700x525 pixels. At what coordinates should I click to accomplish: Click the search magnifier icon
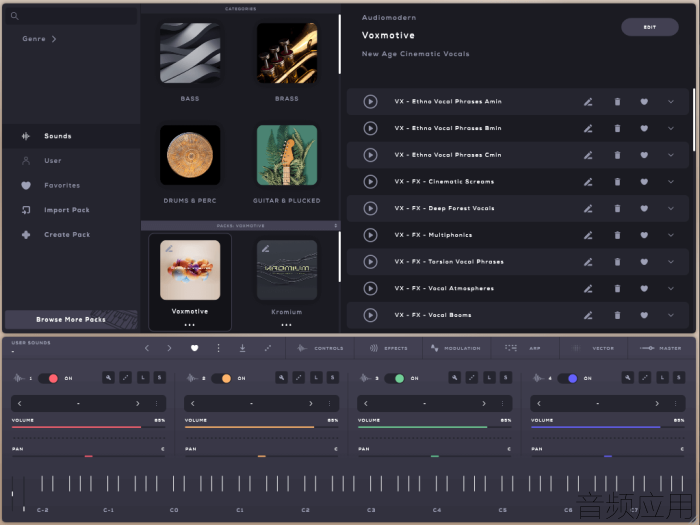(15, 16)
